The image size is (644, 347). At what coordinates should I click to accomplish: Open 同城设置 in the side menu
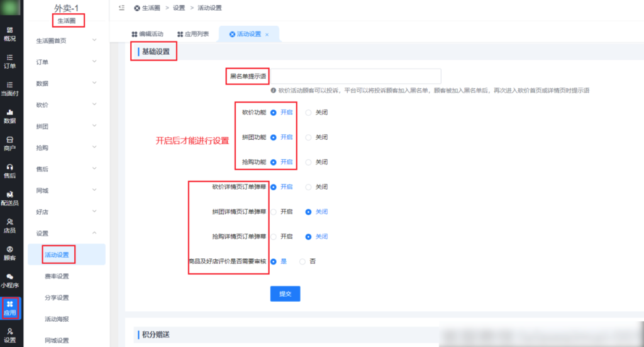[x=57, y=340]
